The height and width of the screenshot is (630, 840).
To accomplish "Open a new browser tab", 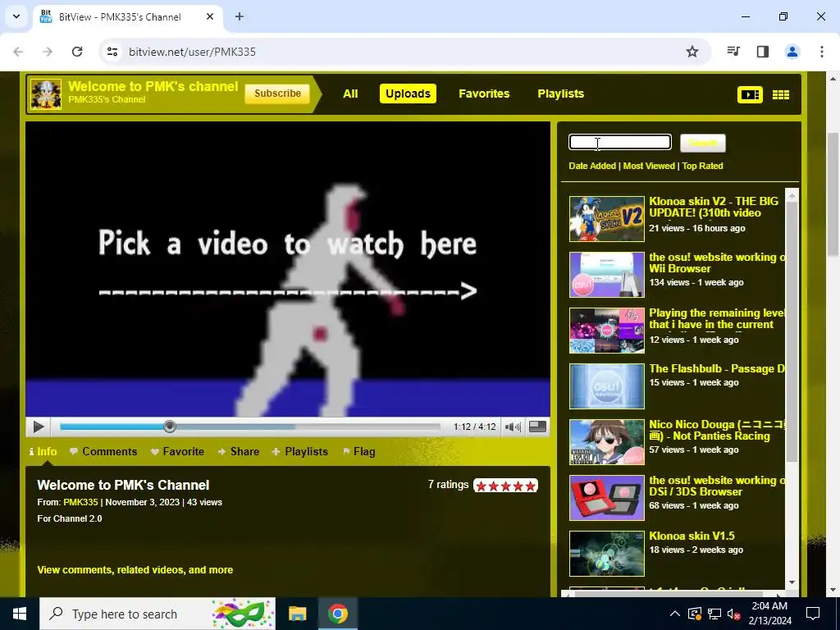I will (x=240, y=17).
